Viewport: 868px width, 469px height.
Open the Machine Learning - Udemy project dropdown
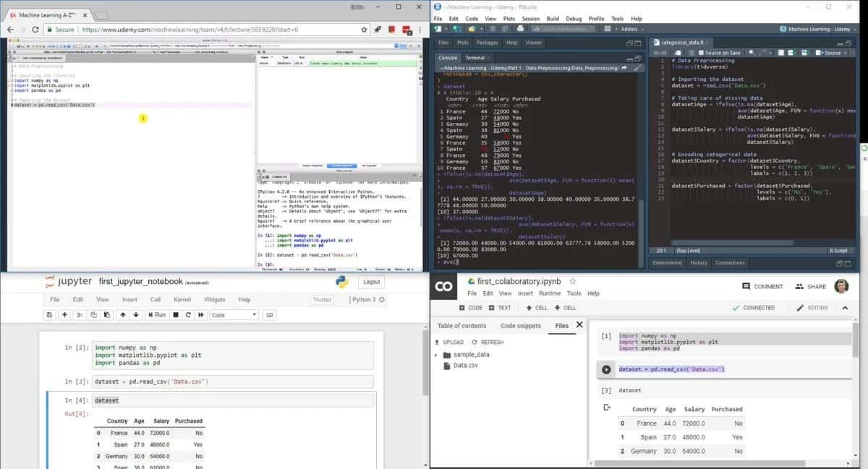818,29
